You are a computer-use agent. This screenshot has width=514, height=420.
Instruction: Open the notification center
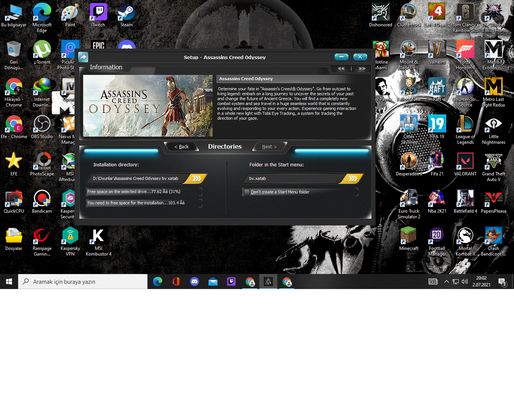coord(502,282)
